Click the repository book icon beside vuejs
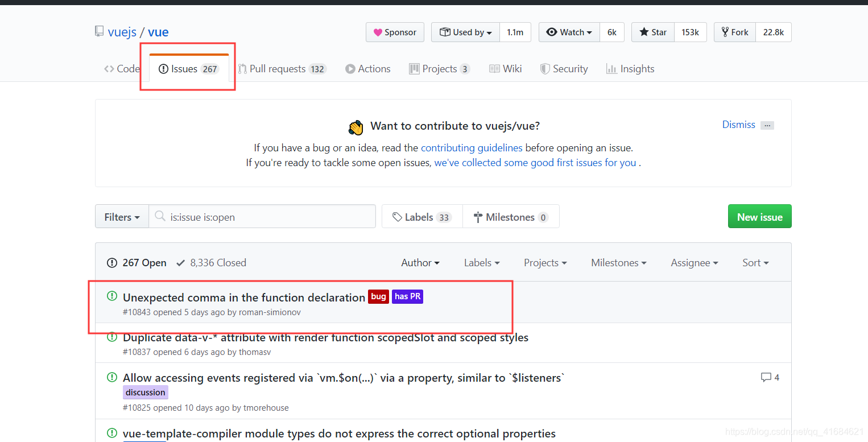This screenshot has height=442, width=868. click(100, 31)
